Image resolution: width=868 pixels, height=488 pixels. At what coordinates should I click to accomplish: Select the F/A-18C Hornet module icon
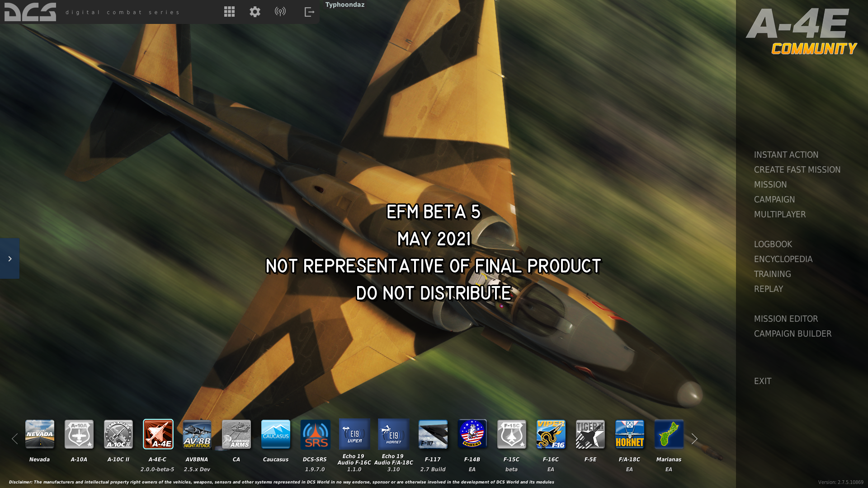click(x=630, y=434)
